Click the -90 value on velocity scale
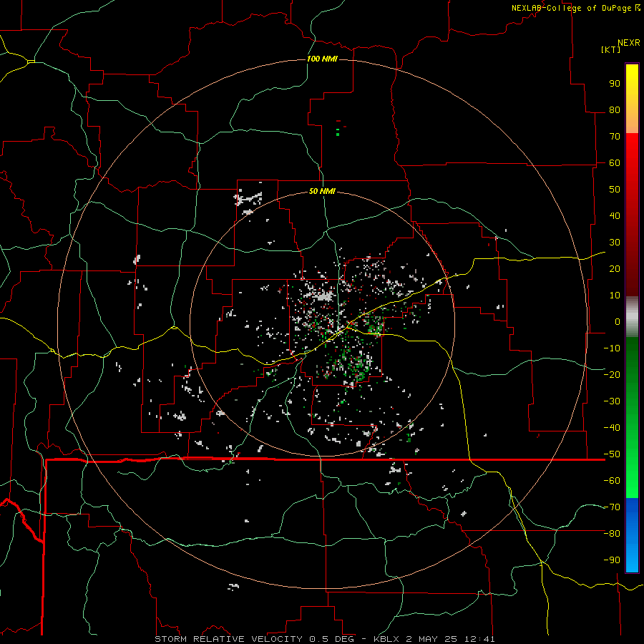 612,560
